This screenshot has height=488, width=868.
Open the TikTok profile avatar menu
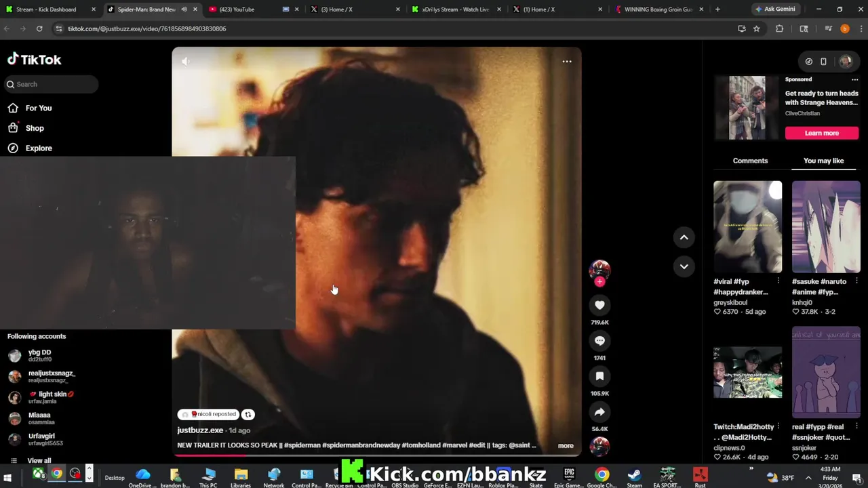point(845,62)
